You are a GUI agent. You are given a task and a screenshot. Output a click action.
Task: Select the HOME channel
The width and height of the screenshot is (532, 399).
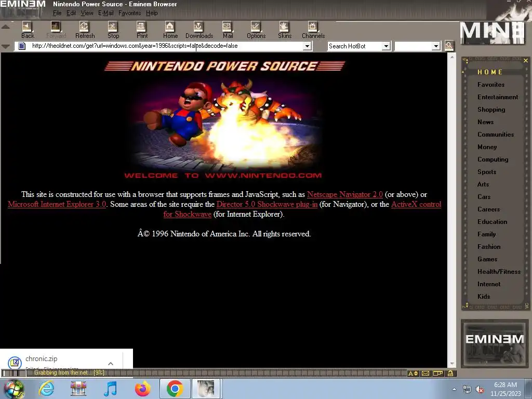490,72
